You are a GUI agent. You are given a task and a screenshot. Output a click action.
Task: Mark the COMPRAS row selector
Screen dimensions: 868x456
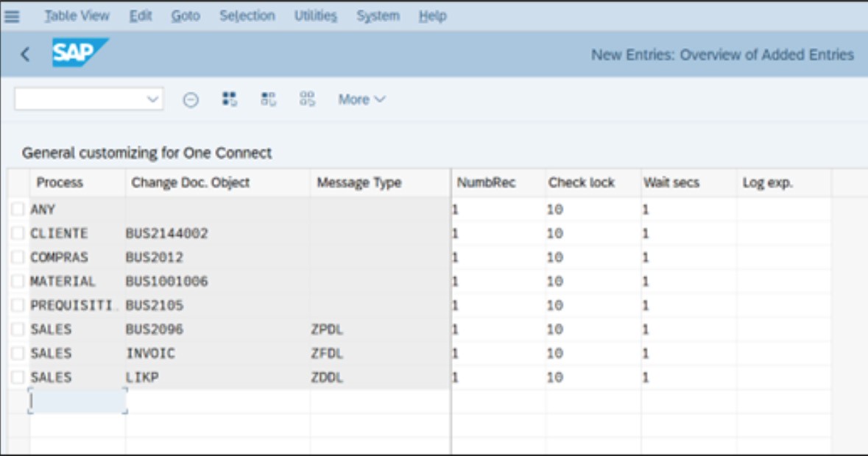pyautogui.click(x=18, y=257)
